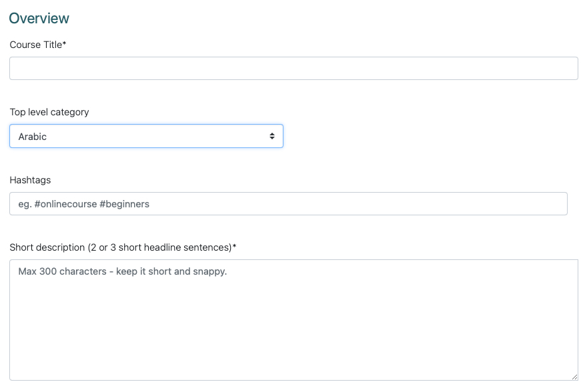
Task: Click the "Short description" label text
Action: pyautogui.click(x=47, y=247)
